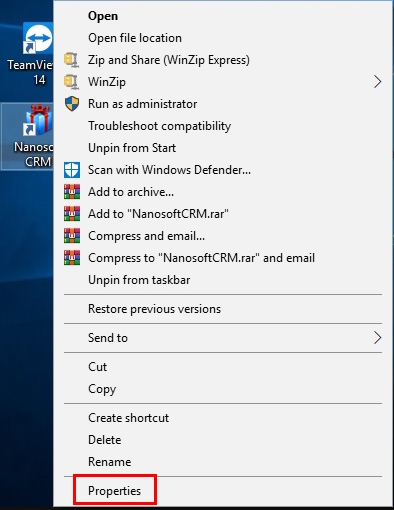Image resolution: width=394 pixels, height=510 pixels.
Task: Open the Send to menu entry
Action: [108, 338]
